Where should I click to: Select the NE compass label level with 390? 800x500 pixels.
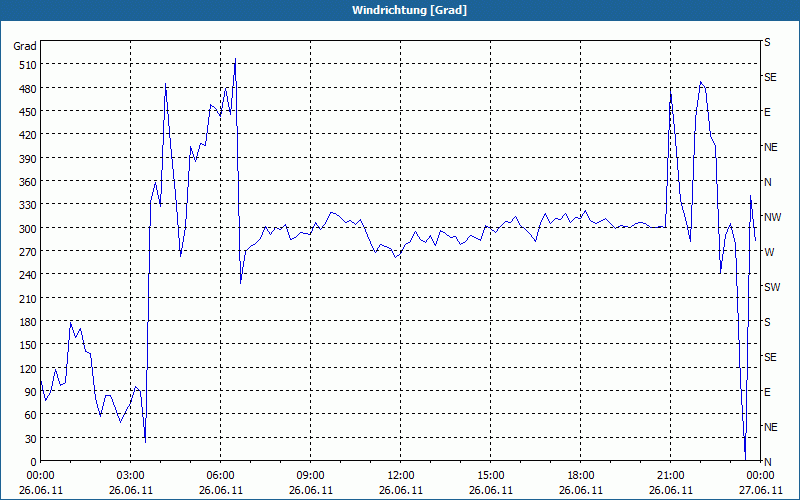770,147
